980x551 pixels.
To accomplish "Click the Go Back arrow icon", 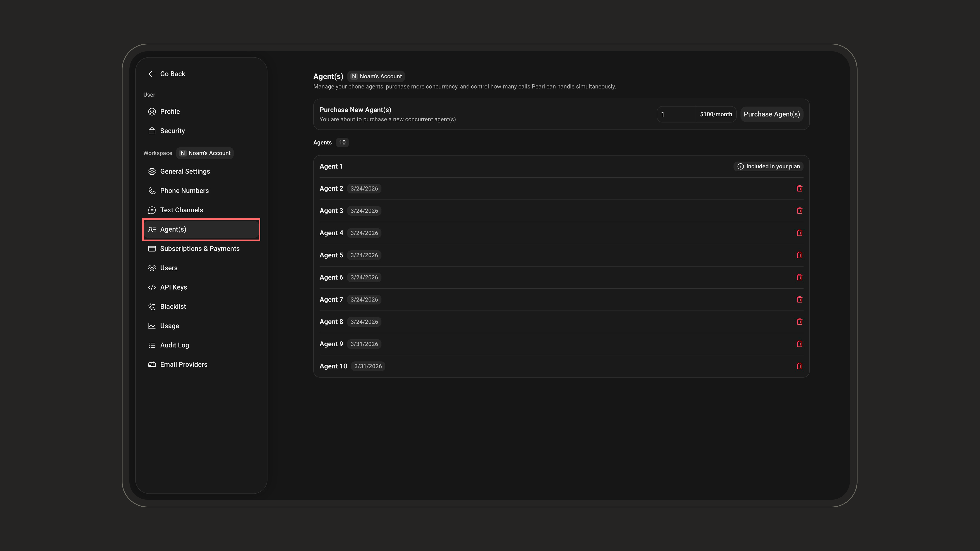I will pos(152,74).
